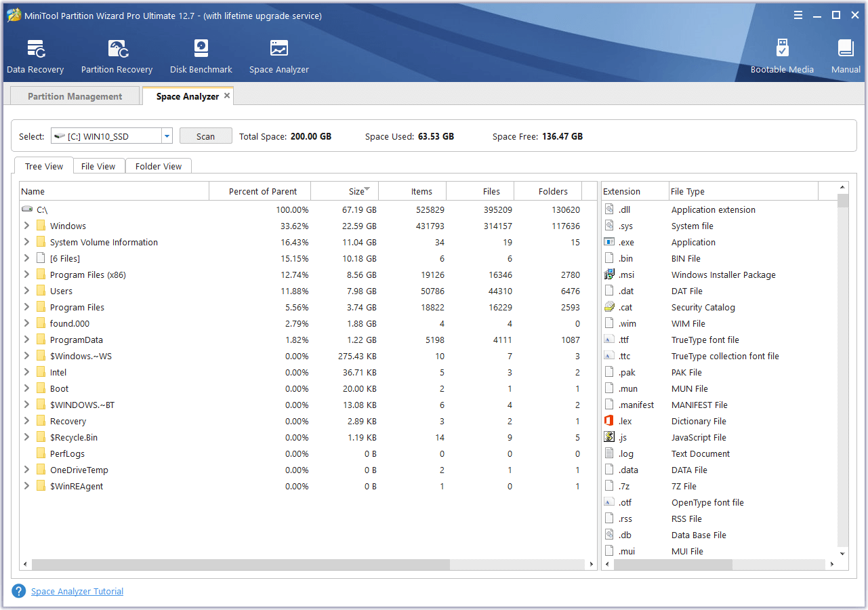Click the .db Data Base File icon
This screenshot has width=868, height=610.
[x=608, y=535]
